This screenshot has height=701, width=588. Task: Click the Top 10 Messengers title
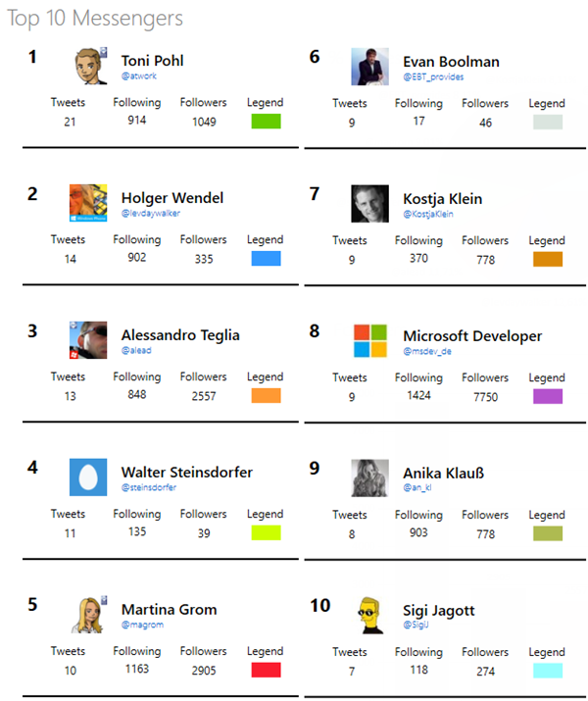coord(97,19)
